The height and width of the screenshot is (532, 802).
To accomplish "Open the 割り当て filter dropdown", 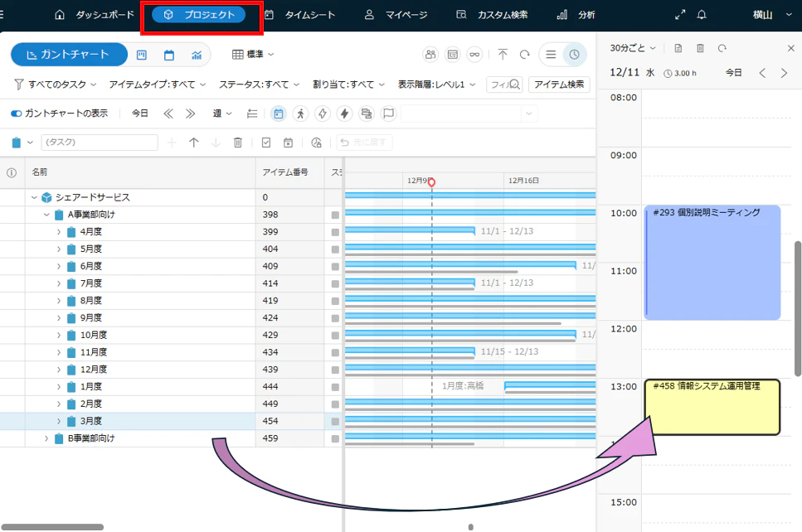I will [x=349, y=85].
